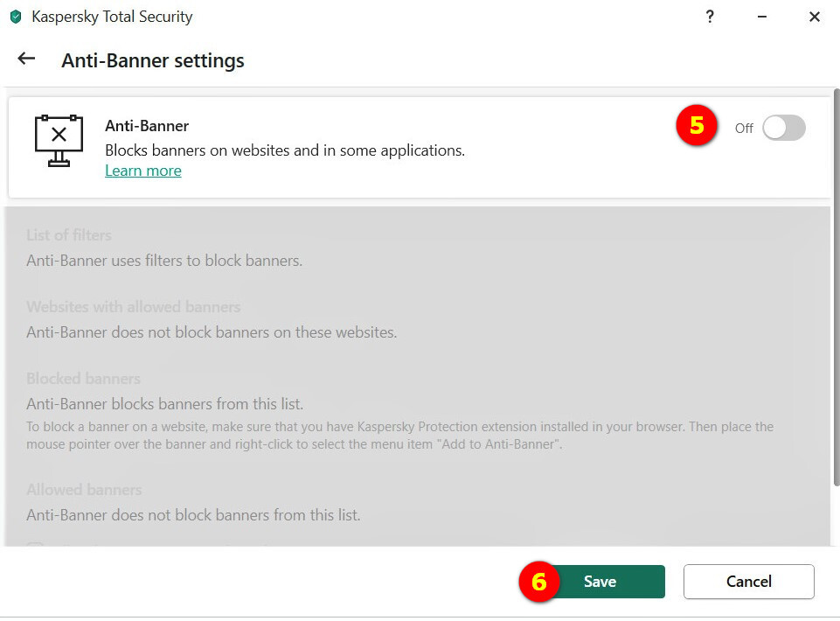This screenshot has width=840, height=621.
Task: Turn on the Anti-Banner switch
Action: (x=783, y=128)
